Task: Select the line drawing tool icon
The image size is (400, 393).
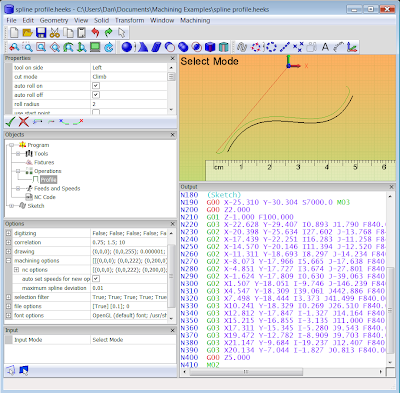Action: pyautogui.click(x=284, y=47)
